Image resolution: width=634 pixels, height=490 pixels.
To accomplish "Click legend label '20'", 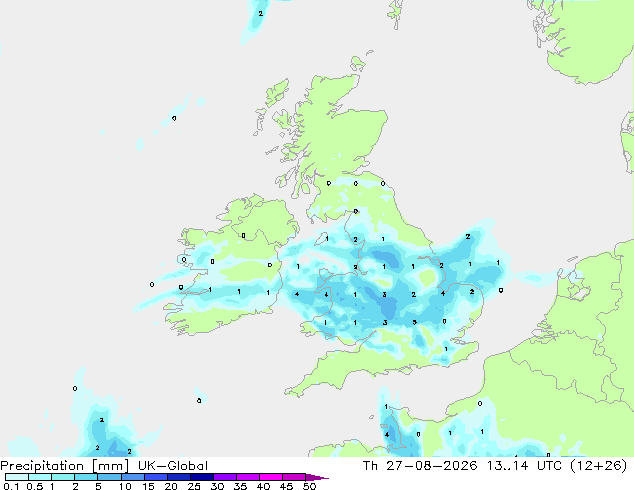I will (171, 486).
